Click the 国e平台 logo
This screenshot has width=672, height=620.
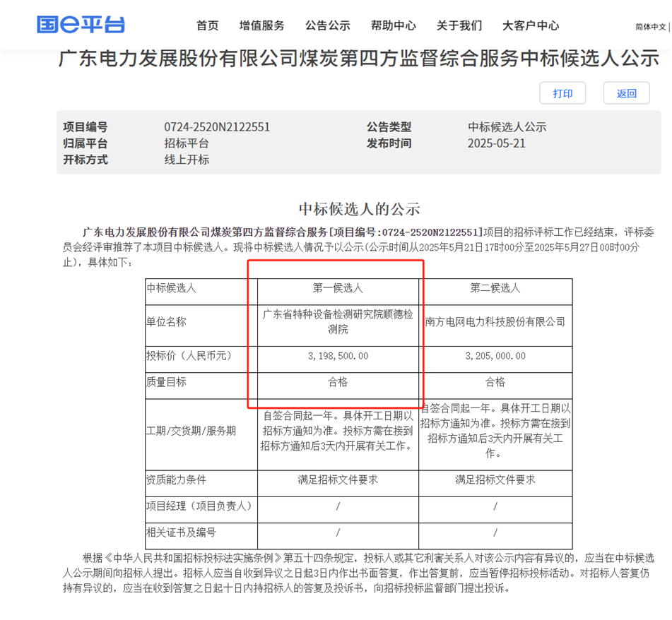point(81,25)
